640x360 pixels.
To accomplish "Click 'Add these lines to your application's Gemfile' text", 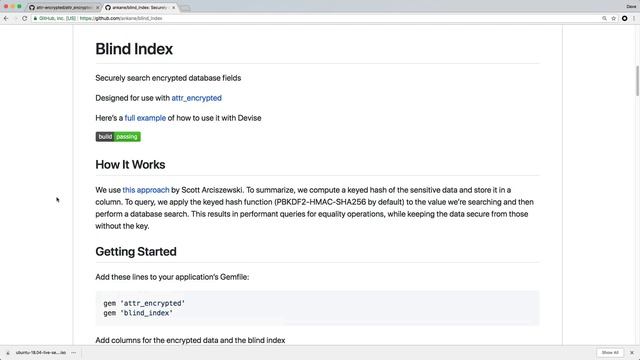I will tap(172, 277).
